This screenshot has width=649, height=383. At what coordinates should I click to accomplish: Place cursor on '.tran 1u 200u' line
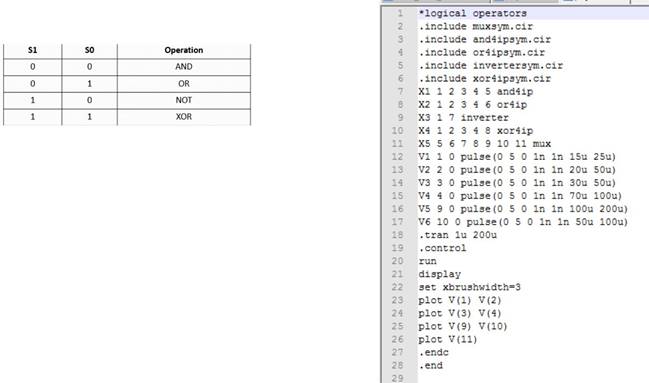[457, 235]
